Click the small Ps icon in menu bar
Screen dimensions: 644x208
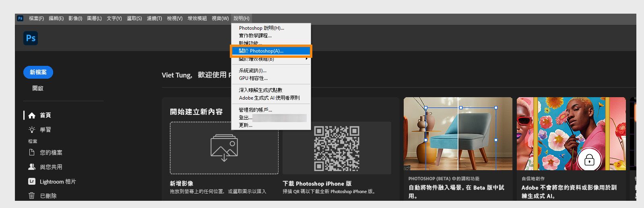pyautogui.click(x=20, y=18)
